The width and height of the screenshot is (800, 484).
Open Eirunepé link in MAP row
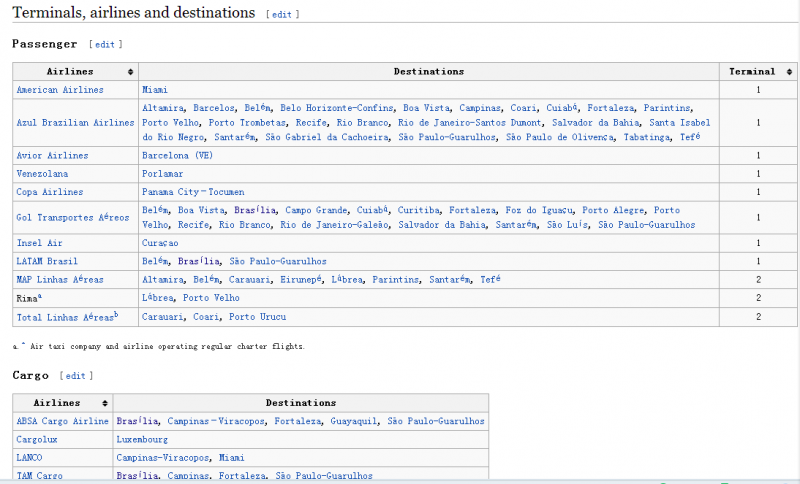pyautogui.click(x=301, y=279)
